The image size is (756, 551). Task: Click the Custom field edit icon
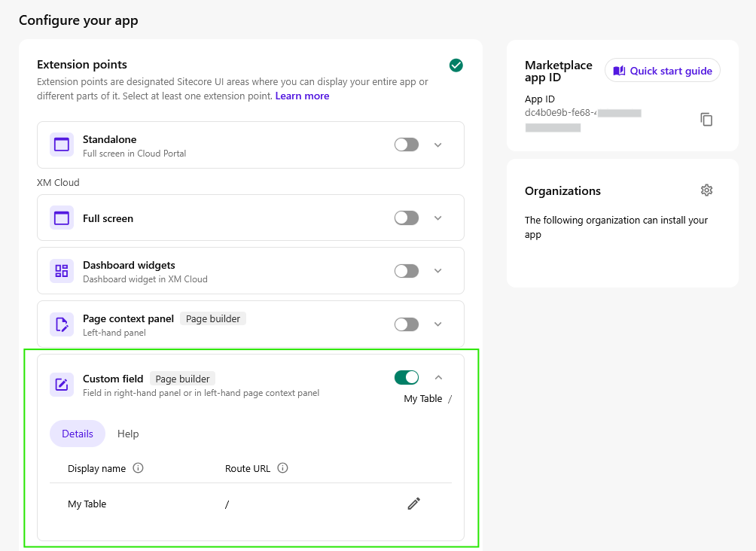click(62, 385)
